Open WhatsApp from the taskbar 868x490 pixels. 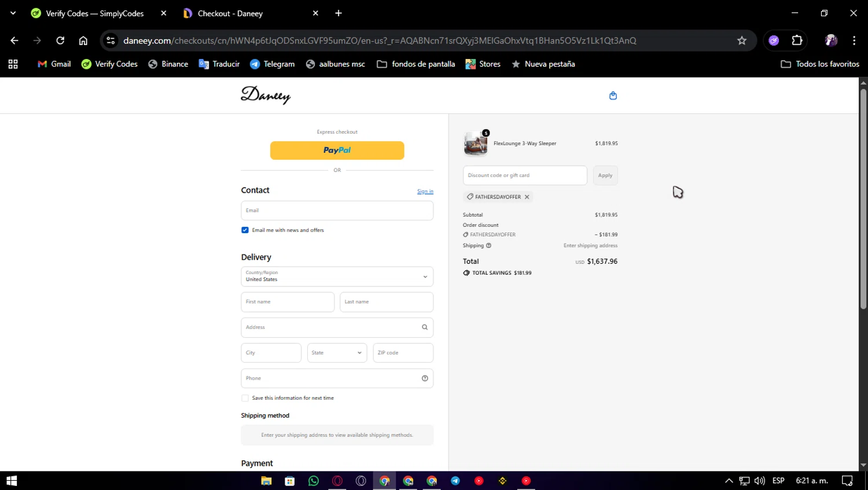(x=314, y=481)
